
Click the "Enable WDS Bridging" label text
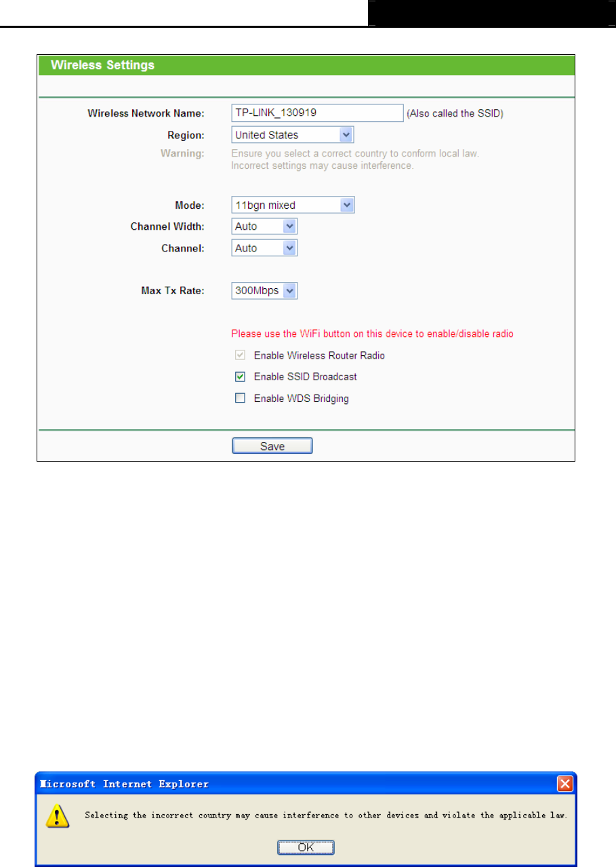coord(301,399)
